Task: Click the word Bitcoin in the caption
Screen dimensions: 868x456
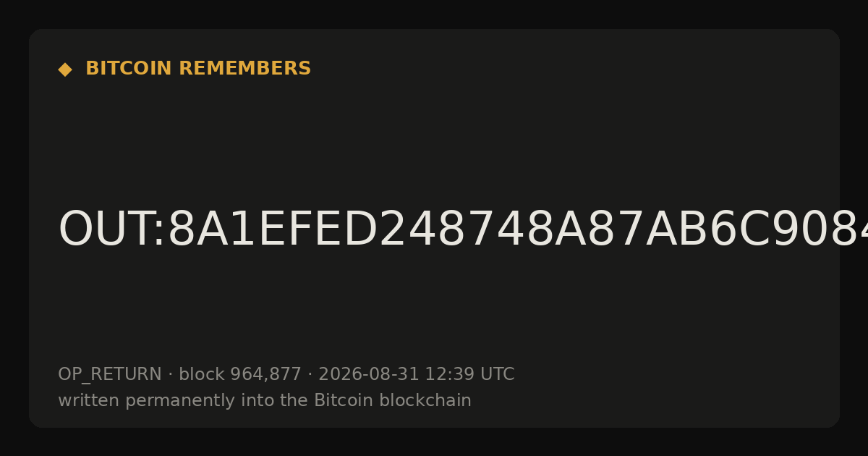Action: [x=344, y=400]
